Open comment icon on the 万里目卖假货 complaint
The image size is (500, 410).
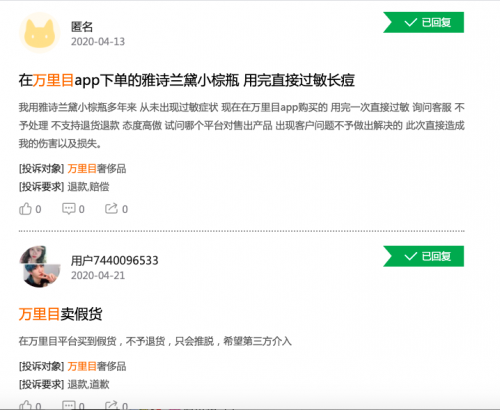(x=69, y=405)
